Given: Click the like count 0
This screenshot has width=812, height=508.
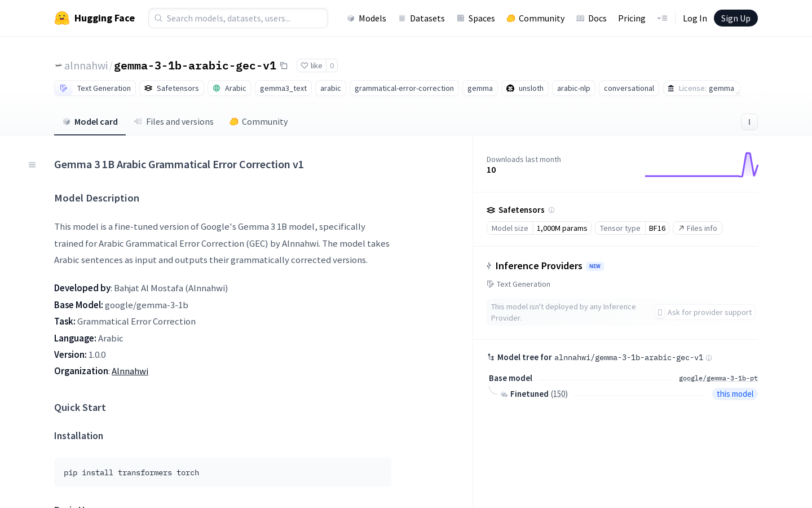Looking at the screenshot, I should 332,65.
